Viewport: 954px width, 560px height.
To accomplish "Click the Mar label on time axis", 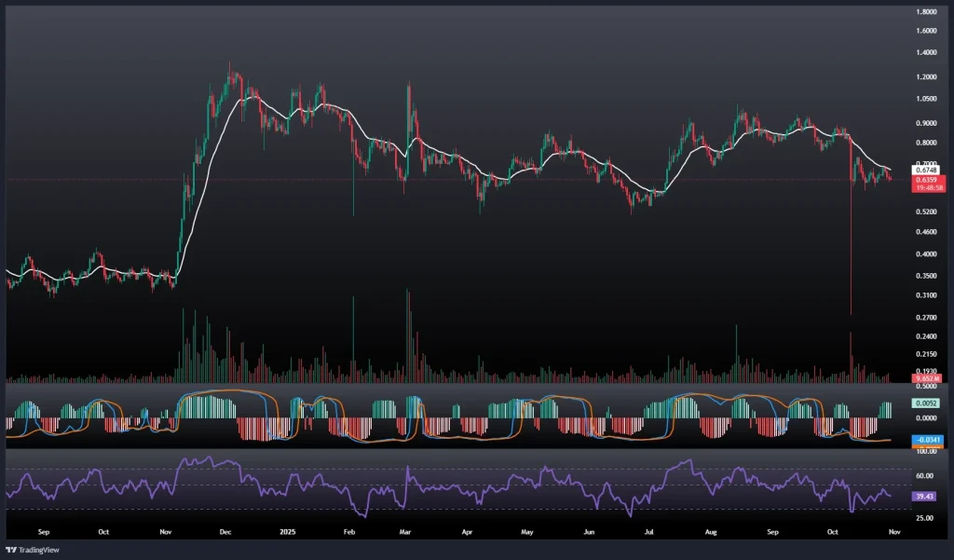I will (406, 530).
